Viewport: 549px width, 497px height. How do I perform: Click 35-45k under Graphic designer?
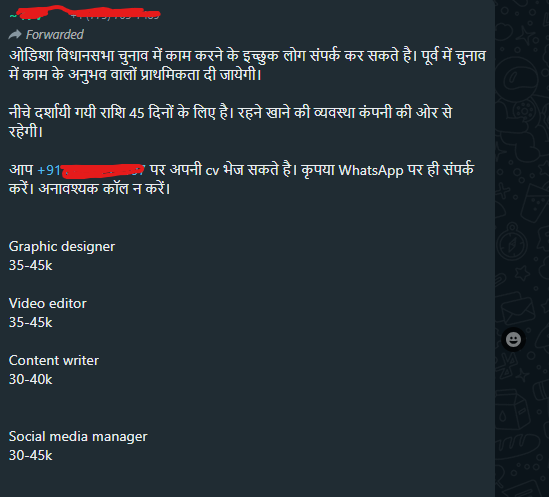pos(30,265)
